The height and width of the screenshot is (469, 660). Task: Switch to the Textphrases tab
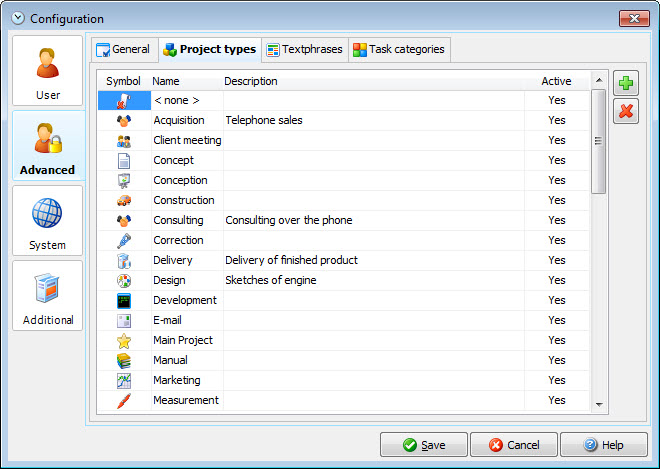(x=305, y=50)
